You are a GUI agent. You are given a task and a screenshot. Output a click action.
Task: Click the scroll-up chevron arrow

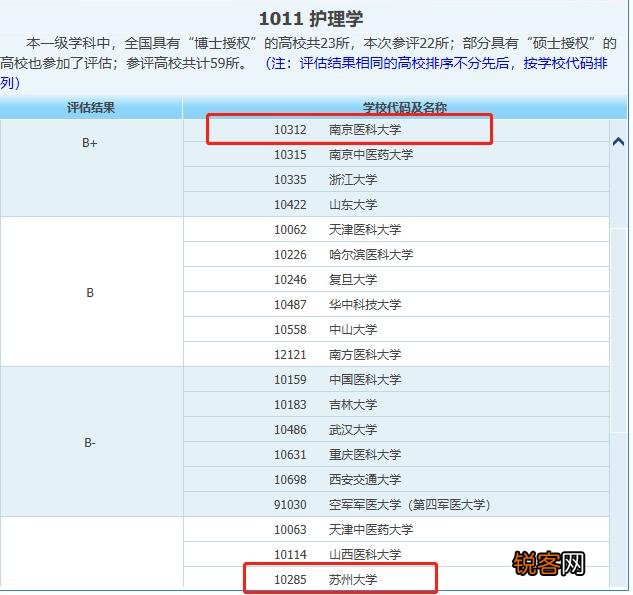pyautogui.click(x=618, y=142)
